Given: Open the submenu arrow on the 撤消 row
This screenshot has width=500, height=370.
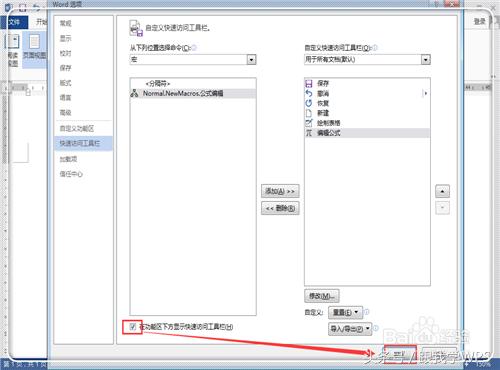Looking at the screenshot, I should [x=425, y=93].
